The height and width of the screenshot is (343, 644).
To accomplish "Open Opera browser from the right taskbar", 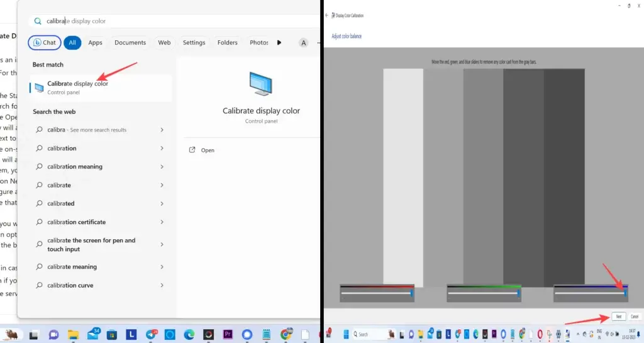I will [540, 334].
